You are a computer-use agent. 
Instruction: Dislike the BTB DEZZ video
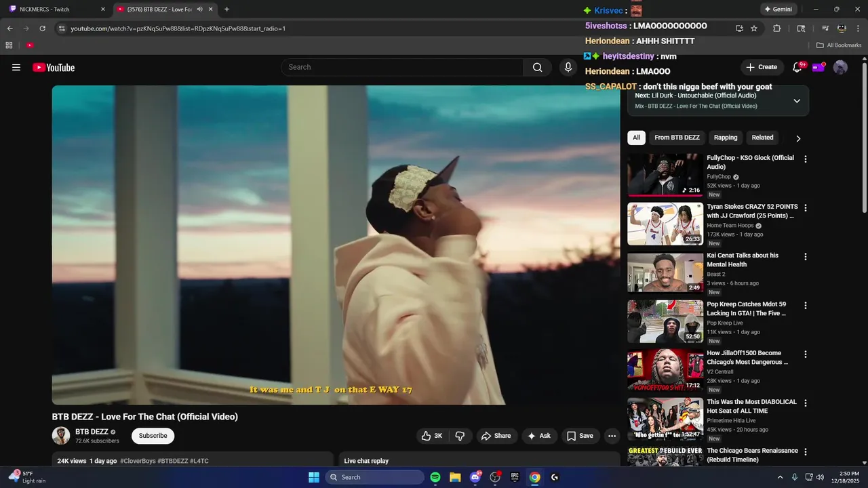pyautogui.click(x=460, y=436)
